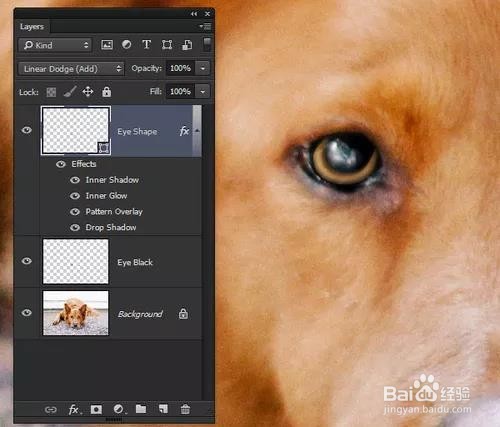
Task: Open the Linear Dodge (Add) blend mode dropdown
Action: 71,69
